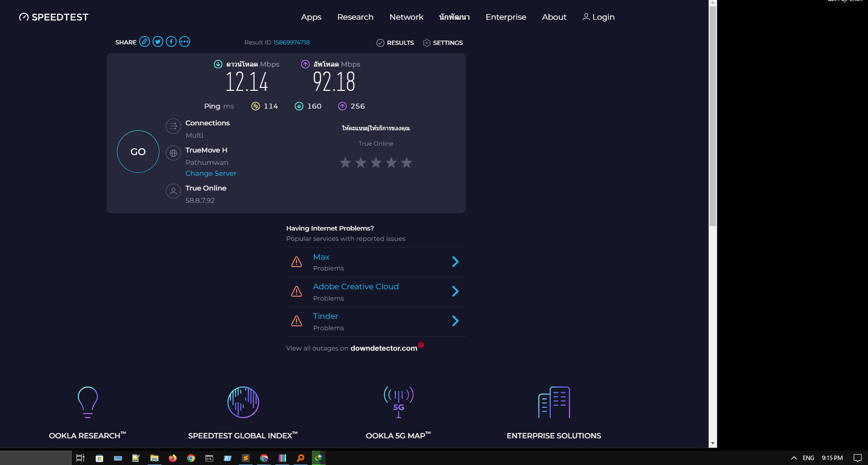
Task: Open SETTINGS
Action: pyautogui.click(x=443, y=43)
